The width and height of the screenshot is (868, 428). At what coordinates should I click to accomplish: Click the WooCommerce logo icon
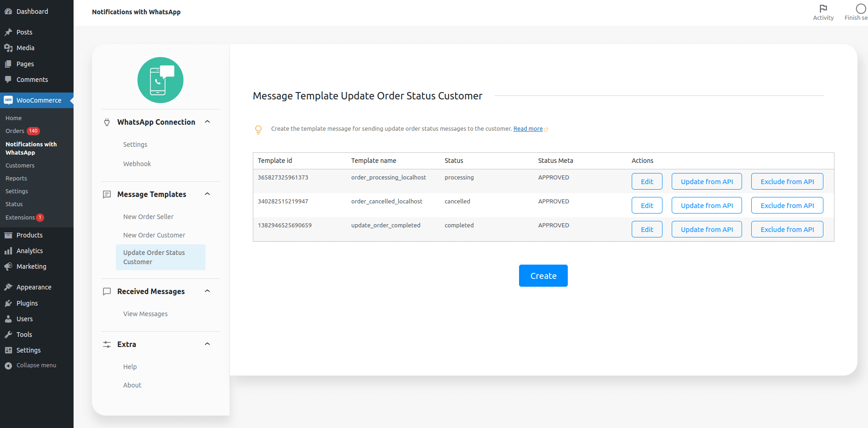8,100
